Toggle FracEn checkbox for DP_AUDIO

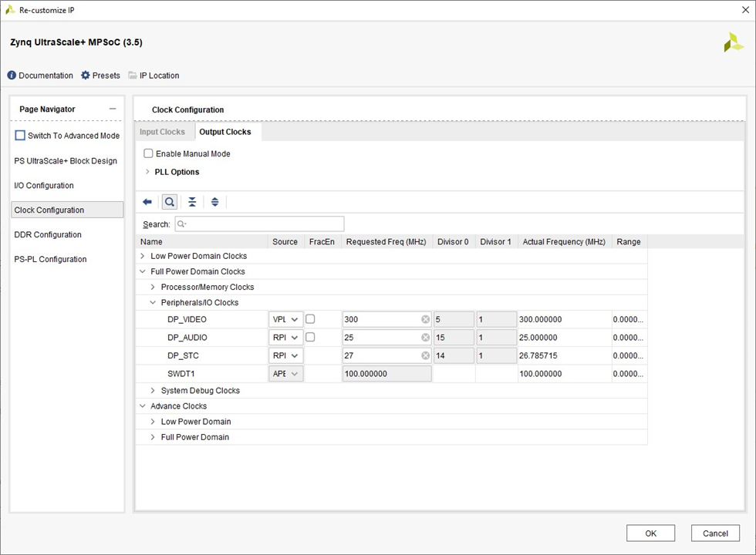[x=310, y=338]
